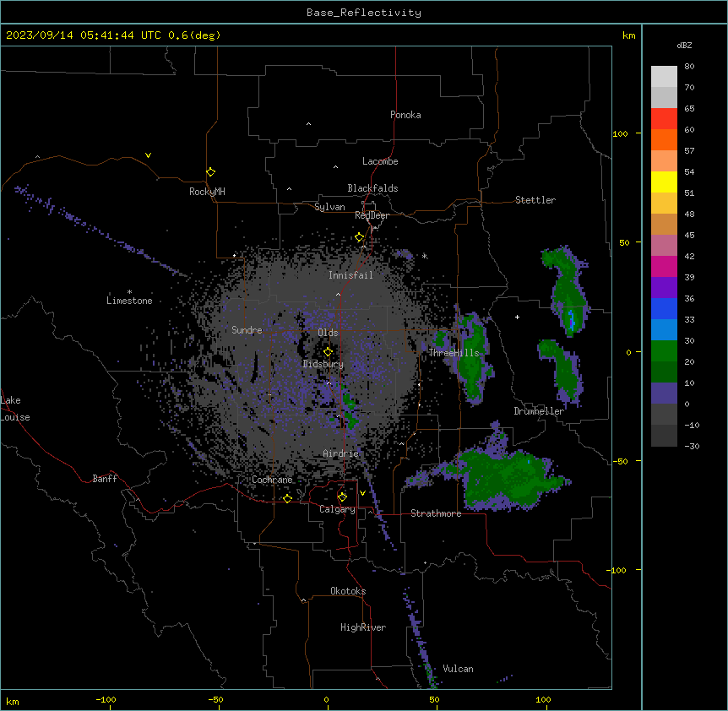Select the purple 39 dBZ color swatch
Screen dimensions: 728x711
(664, 288)
